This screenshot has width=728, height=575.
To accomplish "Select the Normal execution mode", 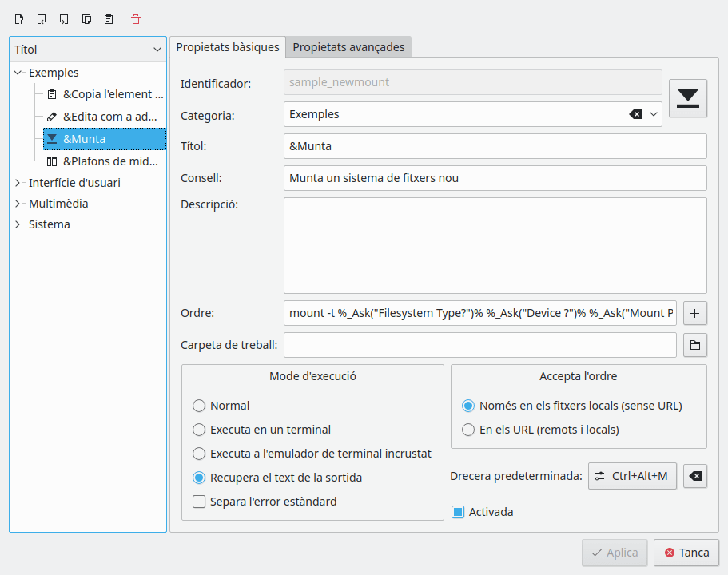I will point(199,406).
